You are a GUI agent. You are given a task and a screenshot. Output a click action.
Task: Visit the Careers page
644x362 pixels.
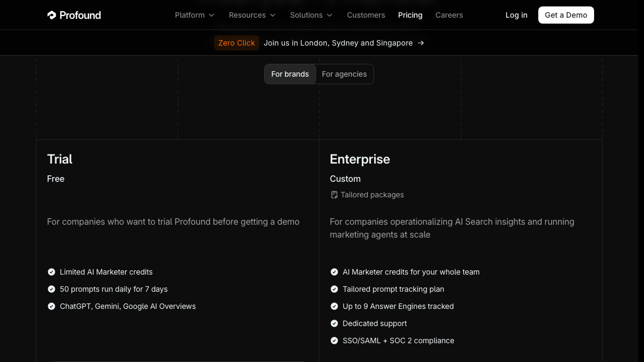point(449,15)
